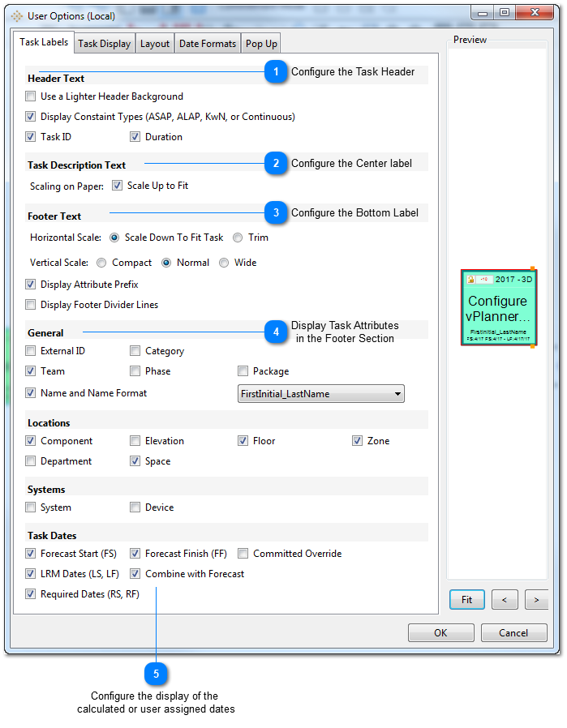This screenshot has height=728, width=567.
Task: Toggle the Floor checkbox
Action: click(x=243, y=440)
